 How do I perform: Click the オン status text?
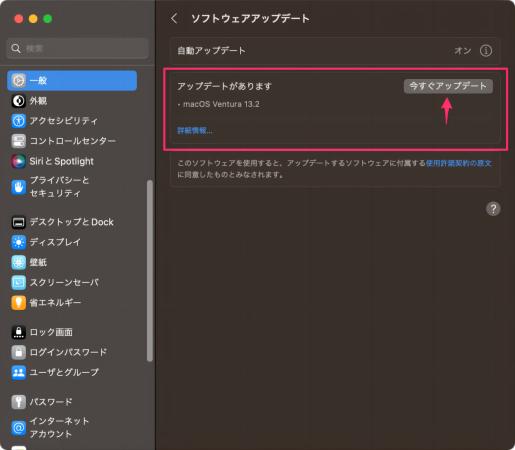click(x=463, y=51)
